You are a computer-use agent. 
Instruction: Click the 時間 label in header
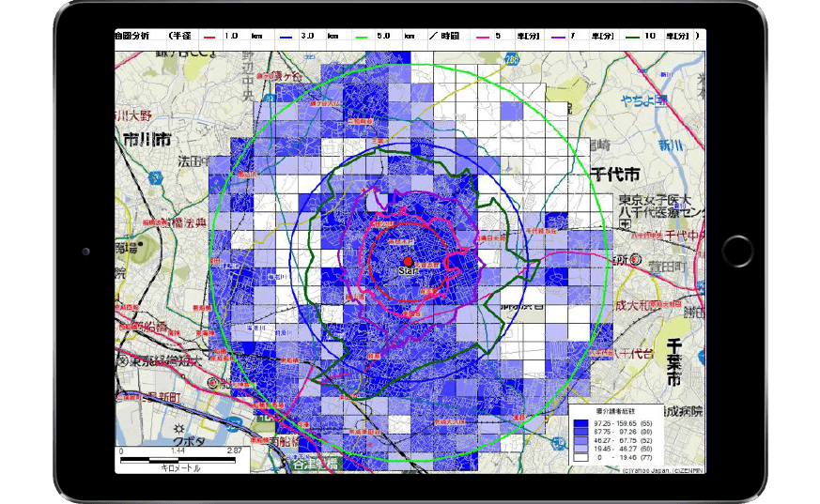450,36
